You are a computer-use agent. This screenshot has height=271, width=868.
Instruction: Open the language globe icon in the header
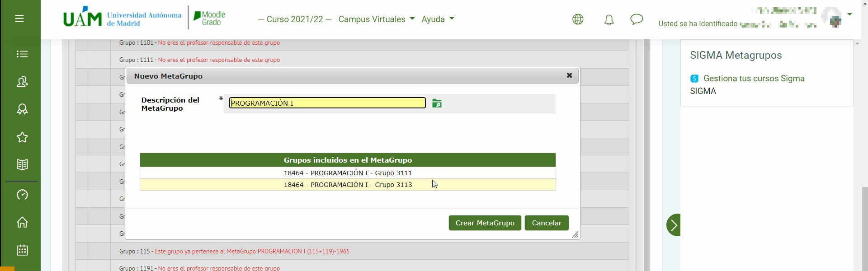578,19
